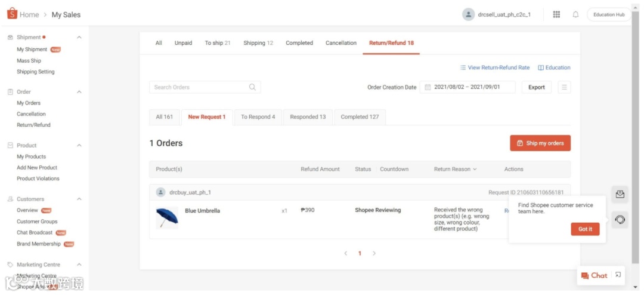Select the All 161 sub-tab
Image resolution: width=644 pixels, height=295 pixels.
[165, 117]
